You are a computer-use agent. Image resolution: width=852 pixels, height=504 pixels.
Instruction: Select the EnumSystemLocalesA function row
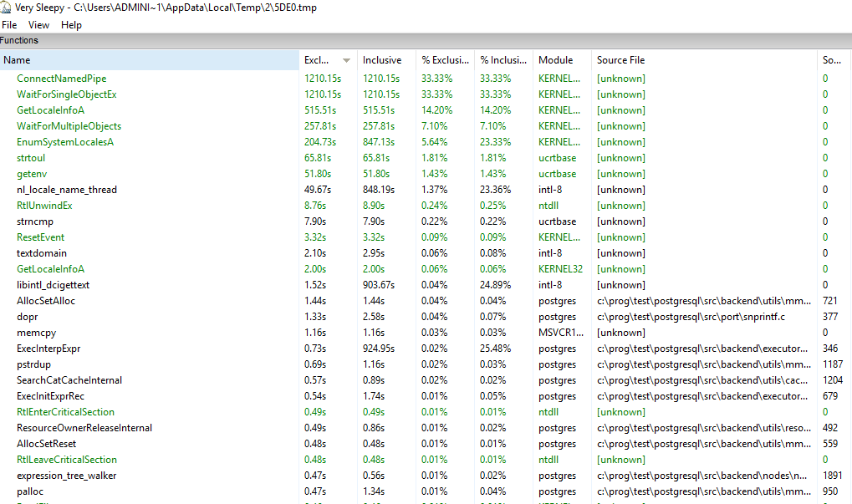point(64,142)
